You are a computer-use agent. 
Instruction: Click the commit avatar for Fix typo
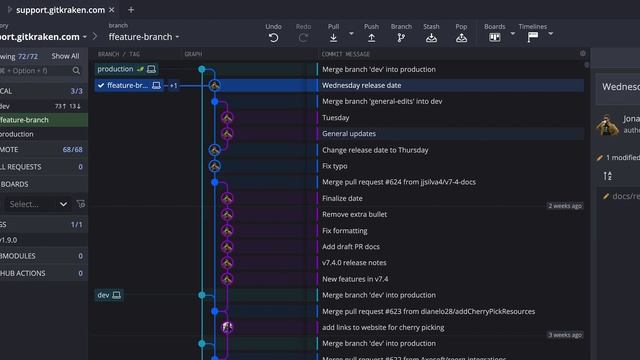tap(215, 166)
